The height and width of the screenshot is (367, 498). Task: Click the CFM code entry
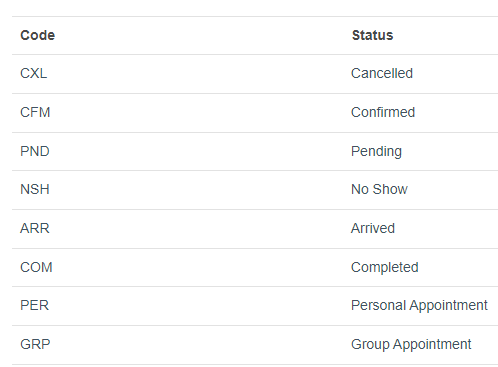pyautogui.click(x=35, y=112)
